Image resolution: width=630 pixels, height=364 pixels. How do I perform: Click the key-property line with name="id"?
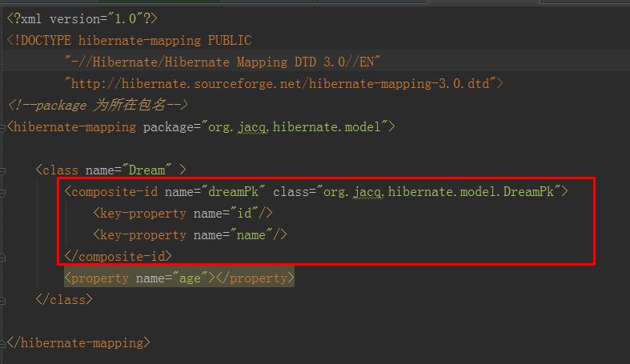[183, 213]
